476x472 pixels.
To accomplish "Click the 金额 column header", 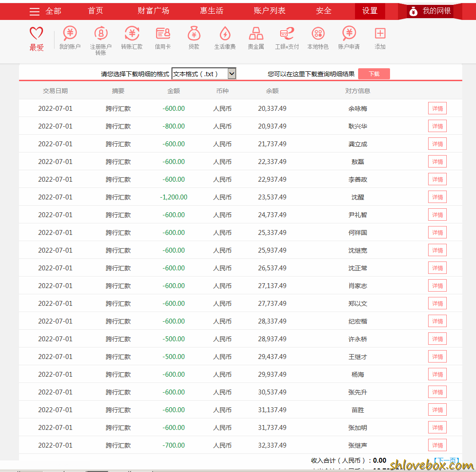I will [x=174, y=91].
